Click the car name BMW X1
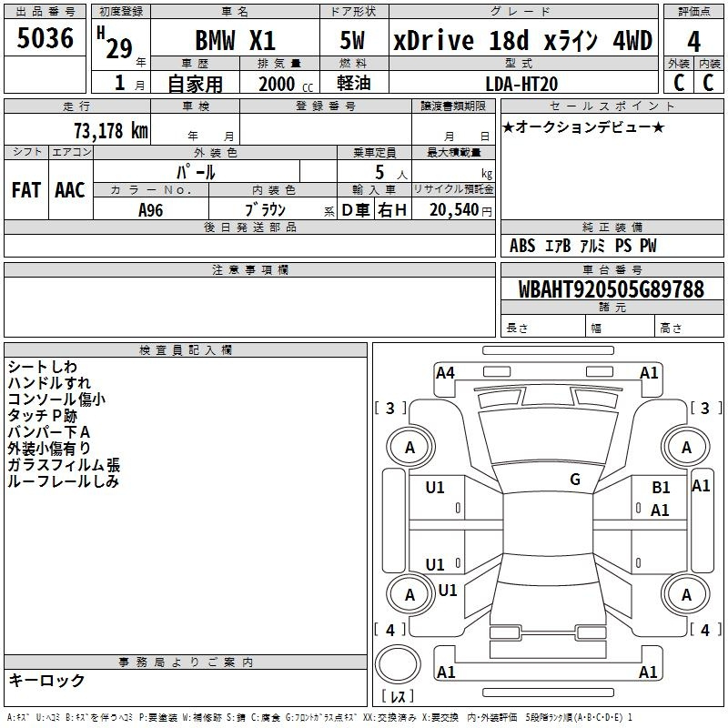Image resolution: width=728 pixels, height=728 pixels. [x=236, y=40]
